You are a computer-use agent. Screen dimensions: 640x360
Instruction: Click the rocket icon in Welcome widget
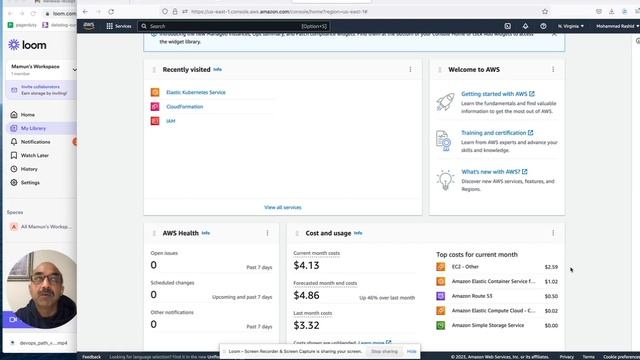click(x=445, y=101)
